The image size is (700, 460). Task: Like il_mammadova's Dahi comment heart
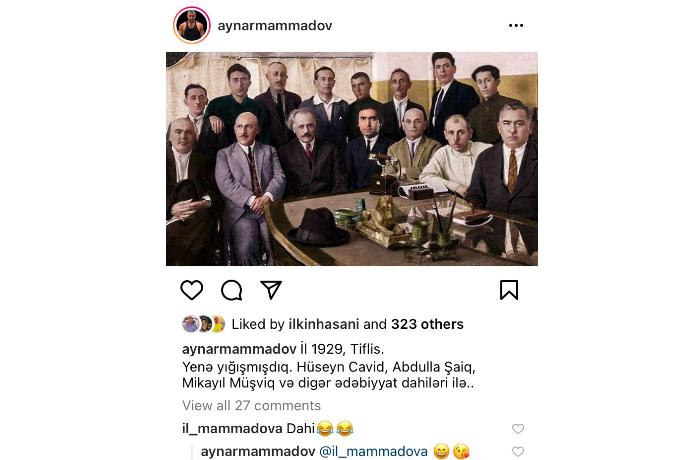(x=518, y=429)
